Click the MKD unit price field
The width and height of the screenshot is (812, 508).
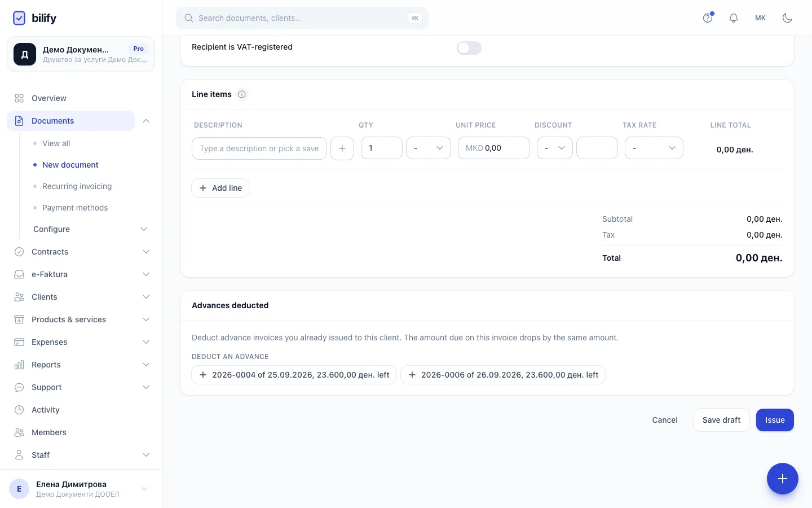494,148
